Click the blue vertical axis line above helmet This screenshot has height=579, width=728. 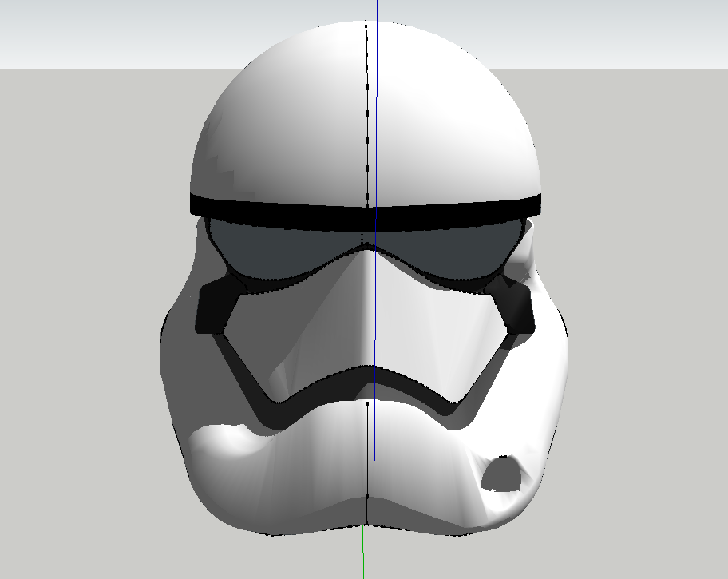[377, 10]
